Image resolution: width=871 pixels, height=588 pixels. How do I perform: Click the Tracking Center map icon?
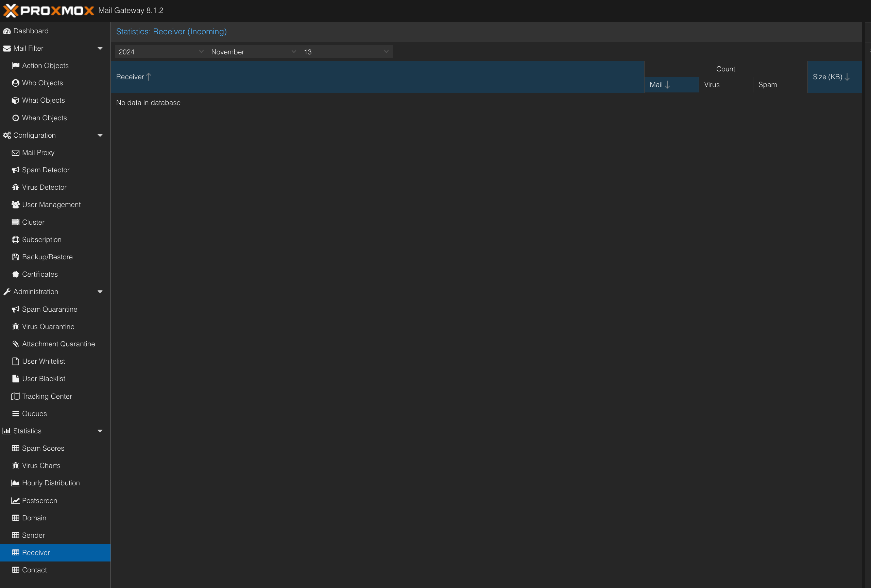click(x=15, y=396)
